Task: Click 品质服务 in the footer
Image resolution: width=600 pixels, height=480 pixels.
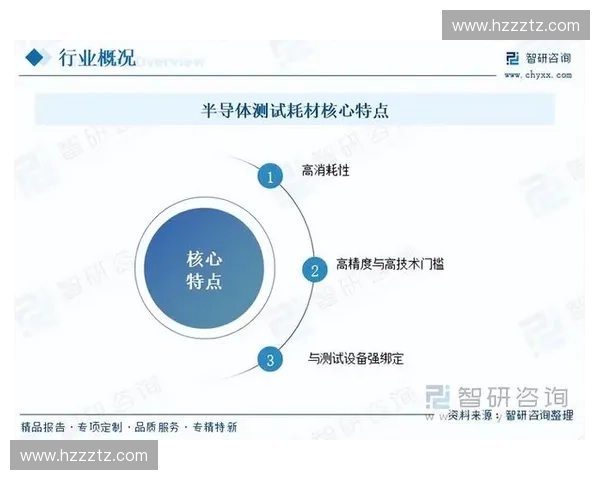Action: coord(158,427)
